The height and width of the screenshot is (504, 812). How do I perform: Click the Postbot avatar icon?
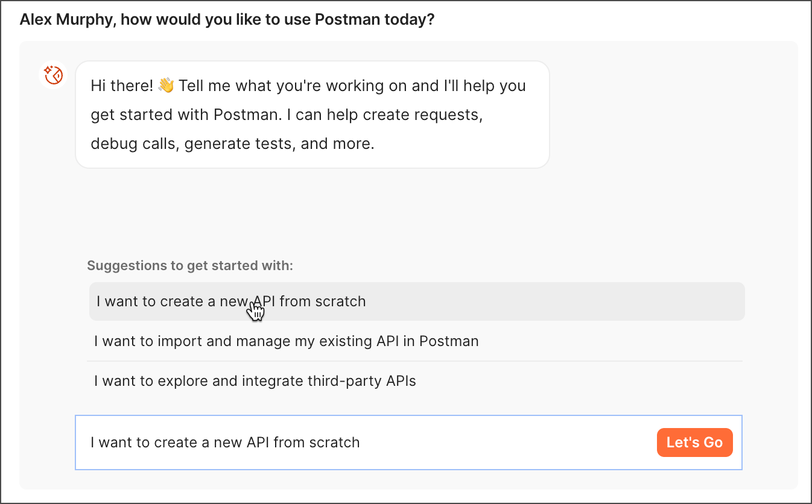[54, 75]
